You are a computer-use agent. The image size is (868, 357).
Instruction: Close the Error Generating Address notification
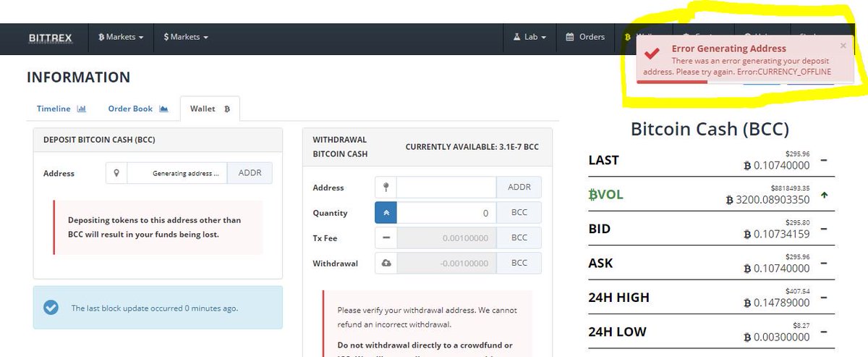pos(843,46)
